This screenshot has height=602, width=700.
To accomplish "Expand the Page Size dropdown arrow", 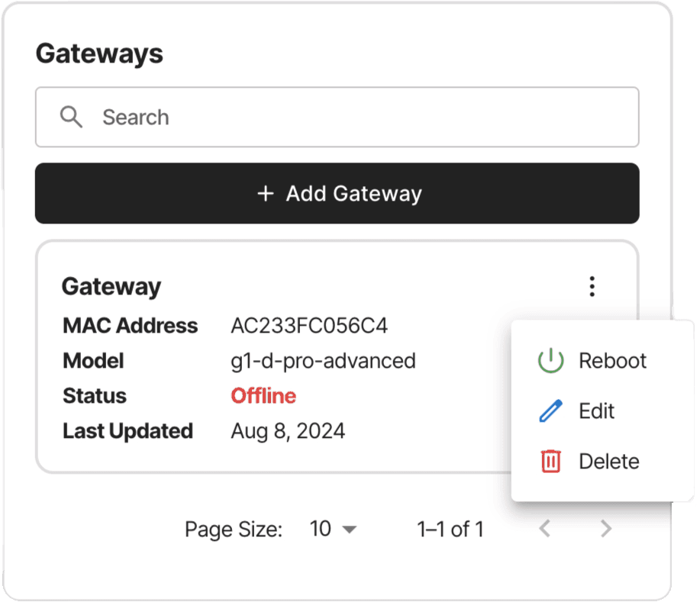I will [349, 530].
